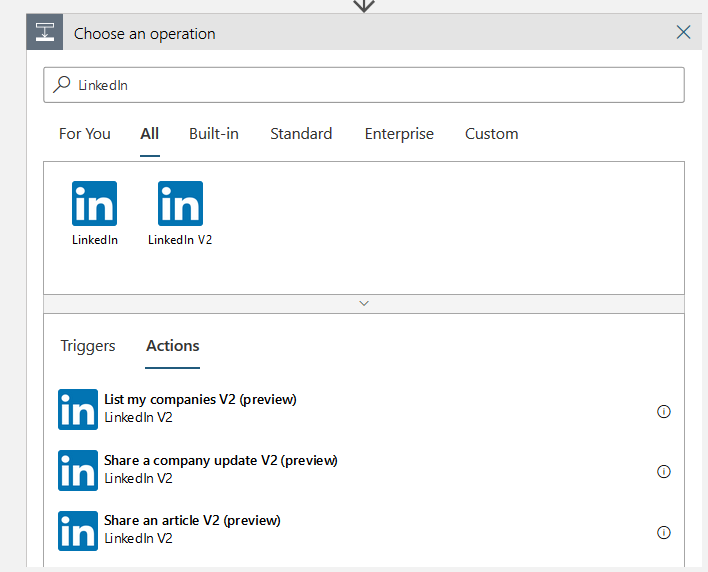Collapse the connectors list with chevron
Screen dimensions: 708x572
click(x=364, y=302)
